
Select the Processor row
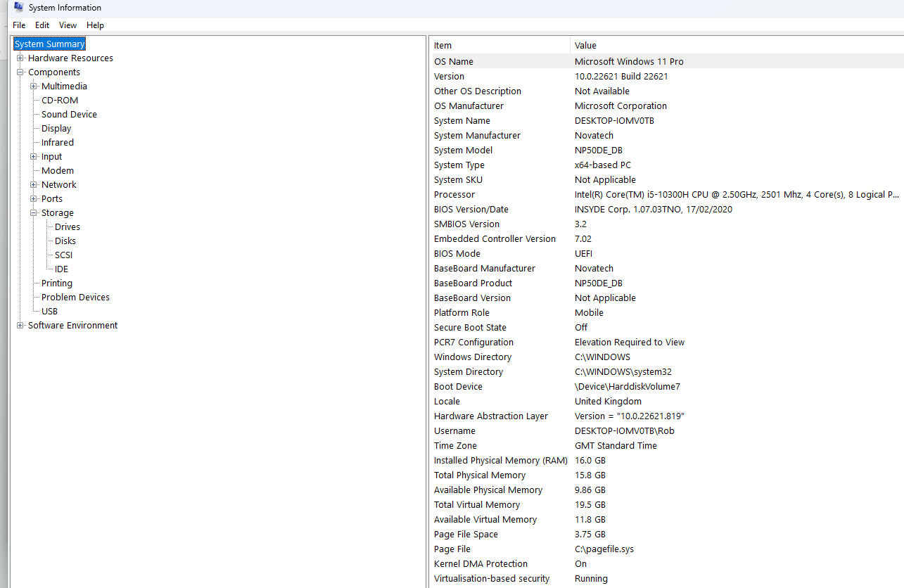click(x=666, y=195)
